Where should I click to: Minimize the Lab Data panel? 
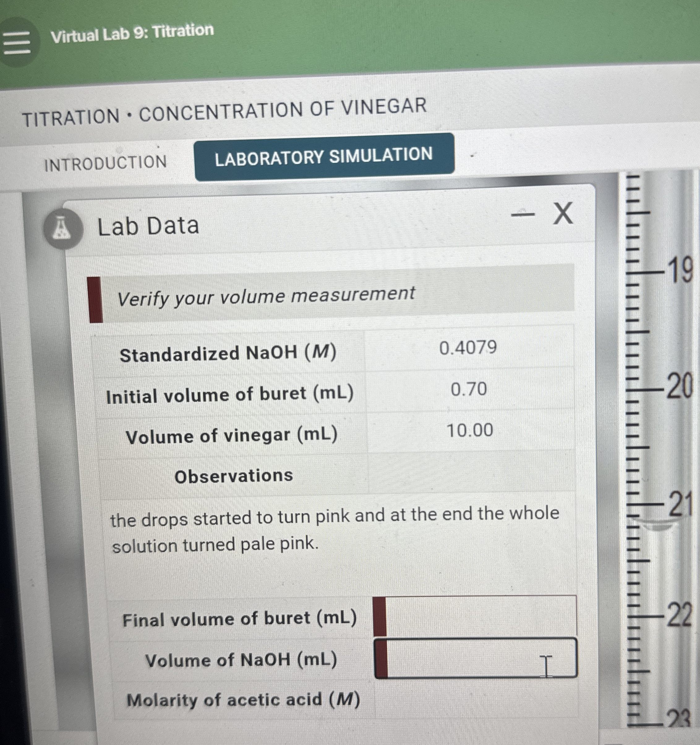tap(523, 215)
